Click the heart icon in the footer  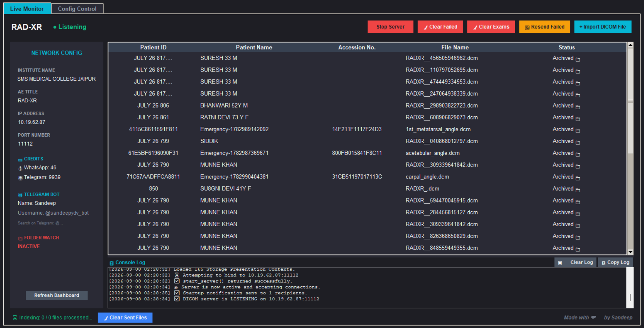point(593,317)
